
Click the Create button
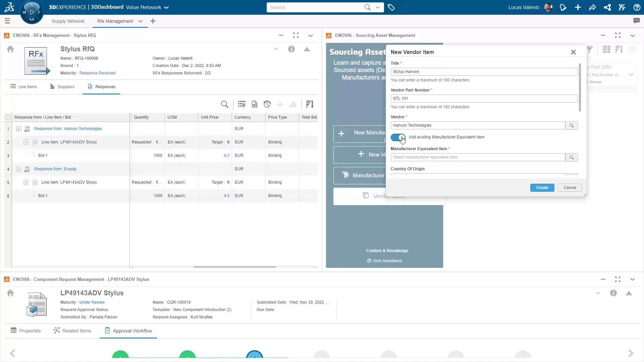542,188
